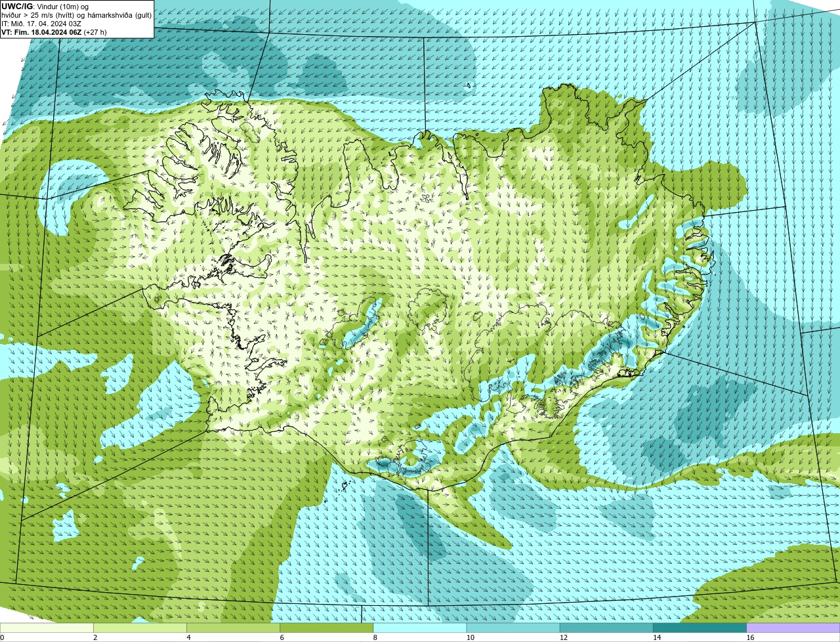
Task: Click the legend scale value '2'
Action: [x=95, y=637]
